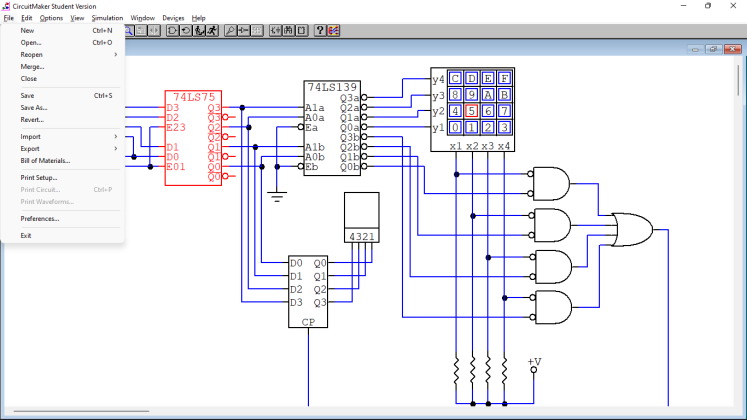The width and height of the screenshot is (747, 420).
Task: Click the CircuitMaker app icon in title bar
Action: point(6,6)
